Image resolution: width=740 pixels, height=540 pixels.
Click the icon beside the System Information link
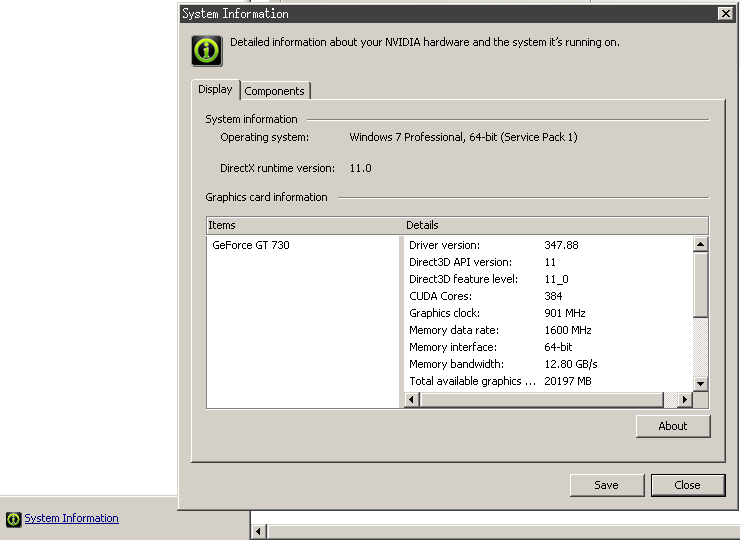pos(14,519)
